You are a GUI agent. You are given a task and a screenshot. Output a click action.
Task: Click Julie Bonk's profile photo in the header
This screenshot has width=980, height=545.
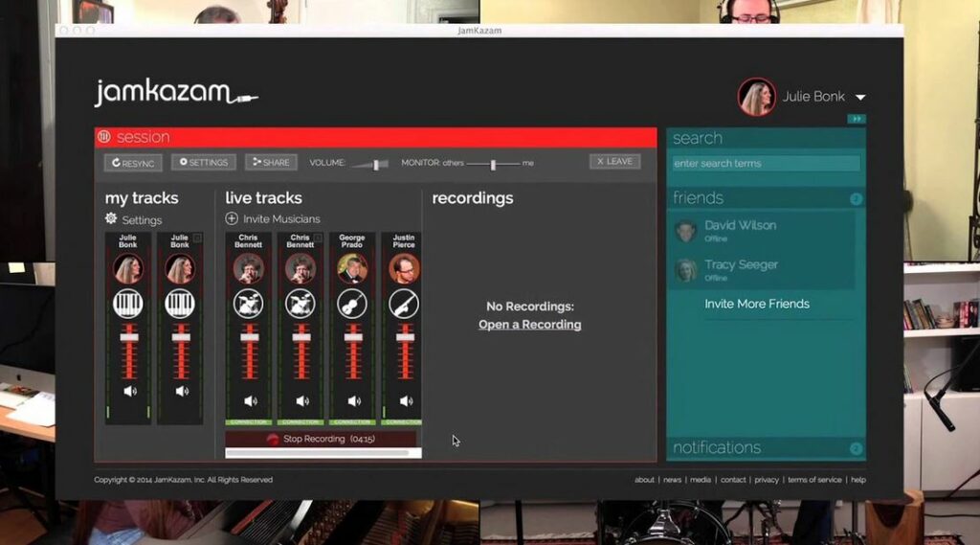click(x=756, y=97)
